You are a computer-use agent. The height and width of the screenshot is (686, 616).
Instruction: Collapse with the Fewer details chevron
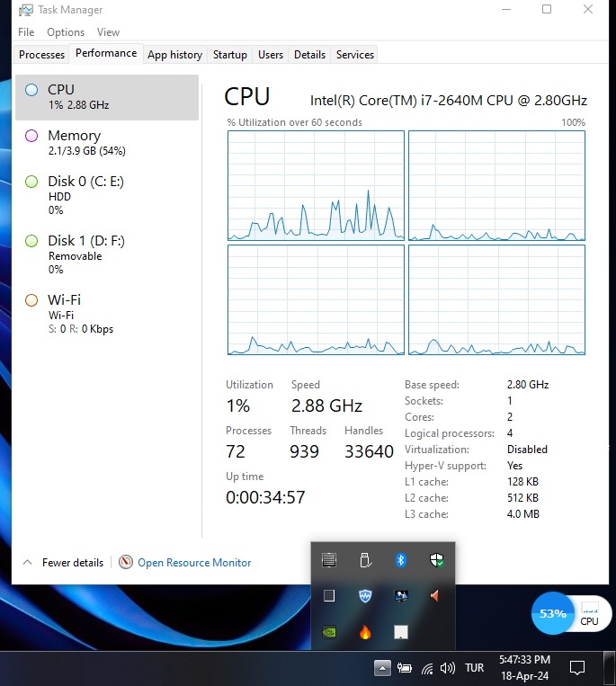27,562
